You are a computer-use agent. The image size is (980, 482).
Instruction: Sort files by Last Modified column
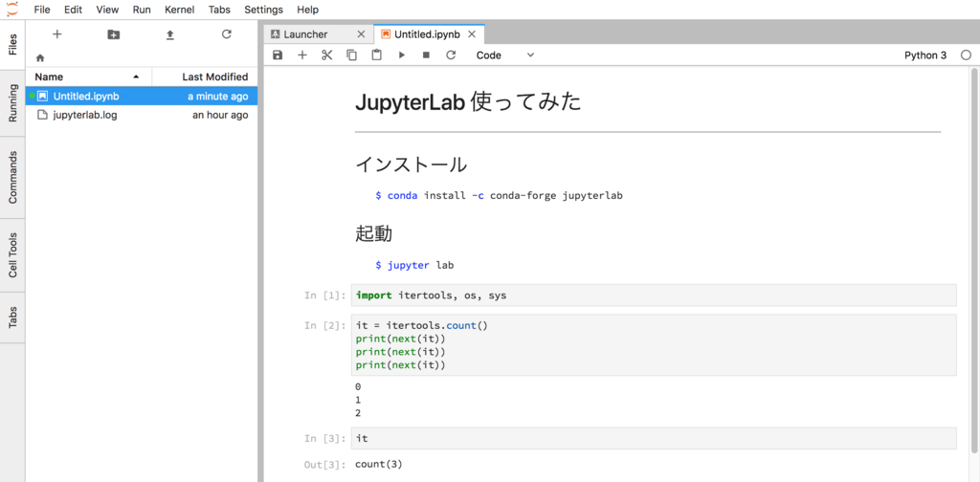205,77
